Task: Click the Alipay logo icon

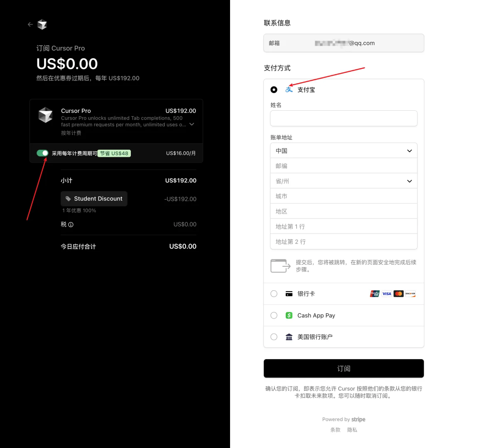Action: click(x=289, y=90)
